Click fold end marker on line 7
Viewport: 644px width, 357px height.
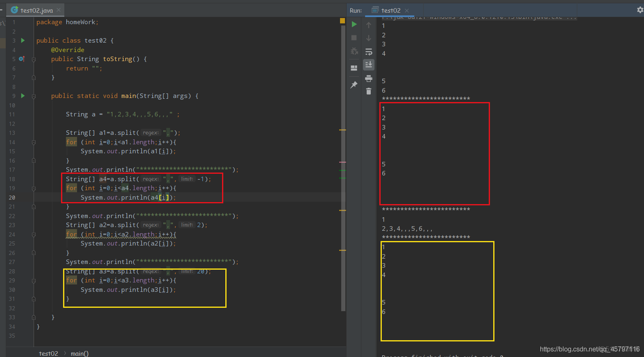(34, 77)
